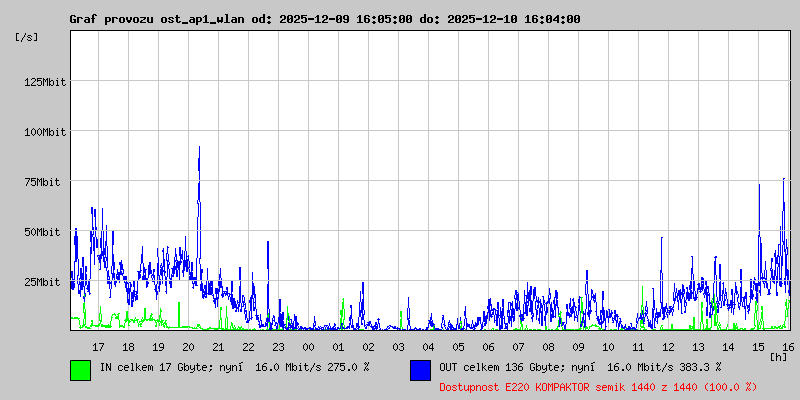Click the green IN legend color swatch

pos(80,369)
